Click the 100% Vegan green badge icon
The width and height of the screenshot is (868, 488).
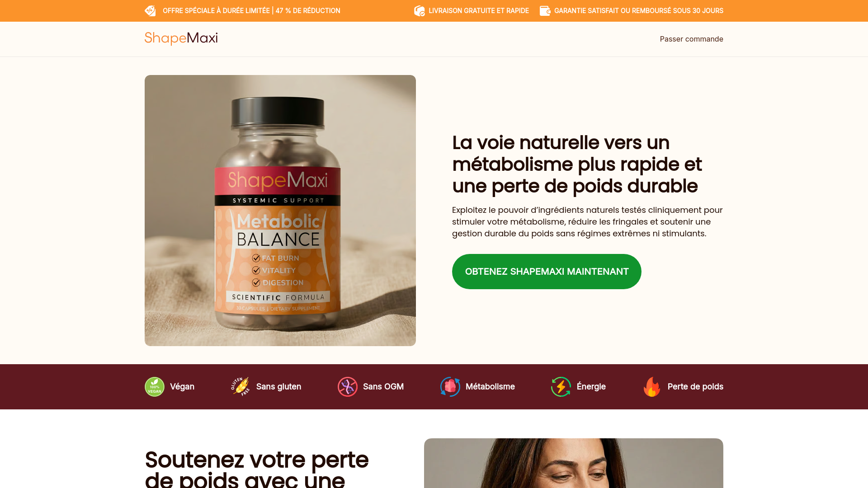(x=155, y=387)
